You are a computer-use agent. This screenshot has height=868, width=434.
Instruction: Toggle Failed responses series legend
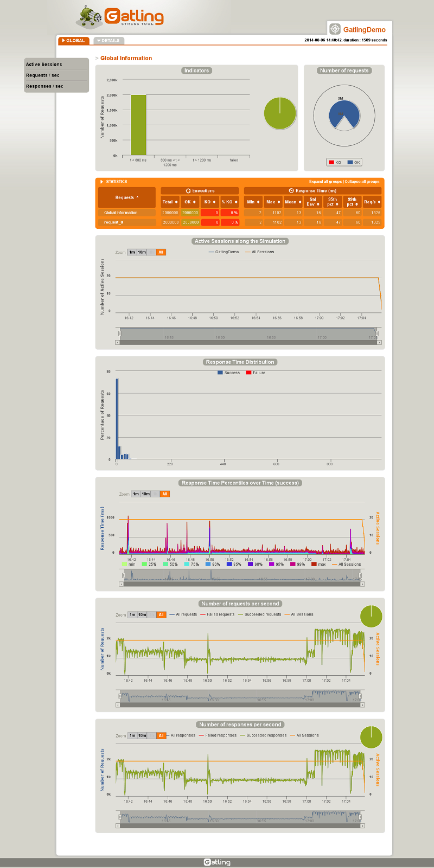point(218,735)
